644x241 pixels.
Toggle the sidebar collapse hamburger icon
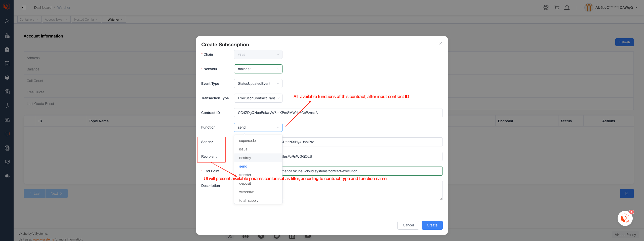click(24, 8)
